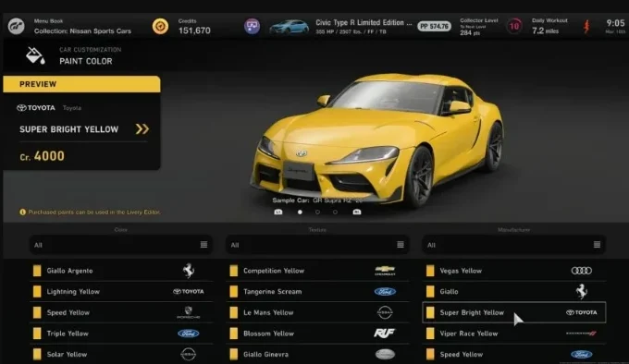Click Chevrolet logo on Competition Yellow row

pyautogui.click(x=385, y=271)
